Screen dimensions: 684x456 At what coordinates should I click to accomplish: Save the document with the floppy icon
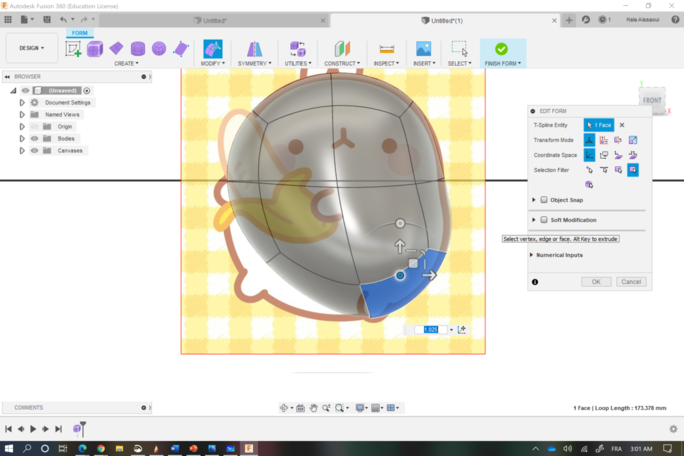47,20
